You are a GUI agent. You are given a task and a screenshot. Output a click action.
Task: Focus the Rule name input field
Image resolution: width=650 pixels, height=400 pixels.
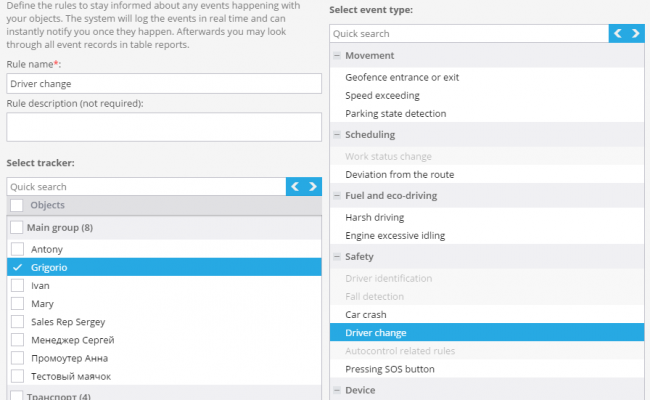(164, 84)
